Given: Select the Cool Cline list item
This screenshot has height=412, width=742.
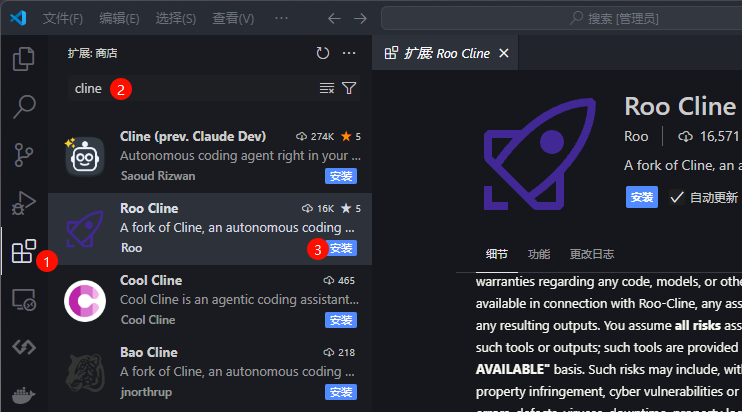Looking at the screenshot, I should click(210, 300).
